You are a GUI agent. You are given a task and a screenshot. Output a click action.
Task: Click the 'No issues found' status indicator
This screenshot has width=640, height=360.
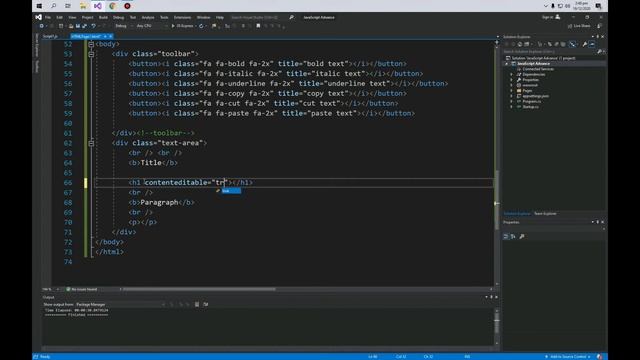82,289
